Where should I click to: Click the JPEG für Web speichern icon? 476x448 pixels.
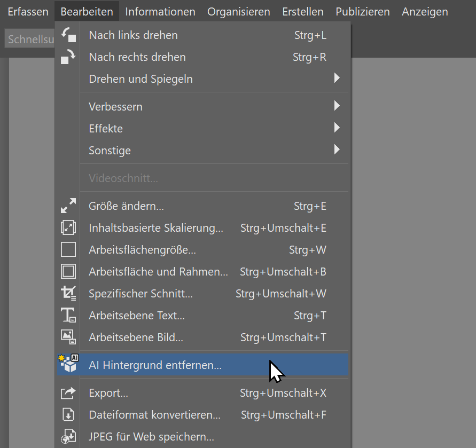[x=68, y=436]
